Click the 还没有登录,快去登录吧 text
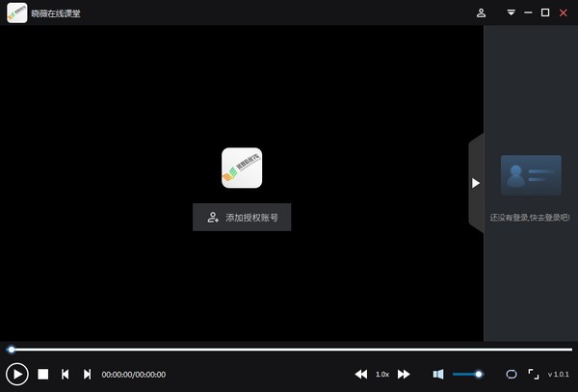 point(530,218)
